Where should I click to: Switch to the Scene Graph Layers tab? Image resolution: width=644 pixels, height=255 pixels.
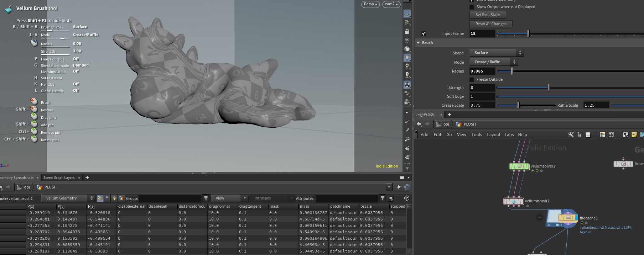pyautogui.click(x=59, y=177)
